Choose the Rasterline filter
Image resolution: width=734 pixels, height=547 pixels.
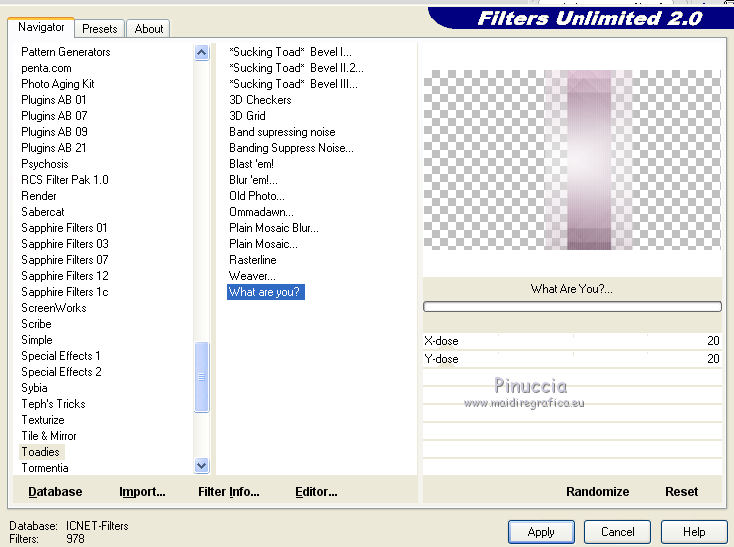coord(253,260)
